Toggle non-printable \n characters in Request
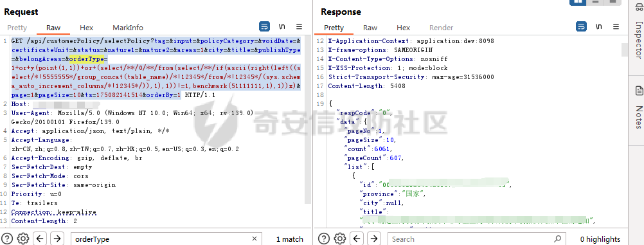The width and height of the screenshot is (644, 245). (282, 27)
